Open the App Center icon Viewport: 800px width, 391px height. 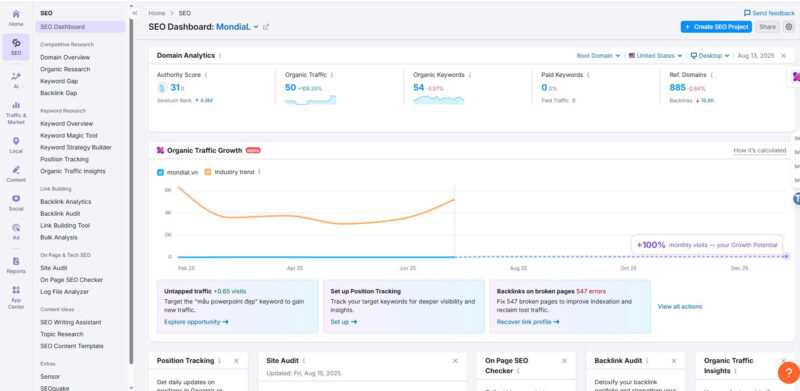[16, 297]
